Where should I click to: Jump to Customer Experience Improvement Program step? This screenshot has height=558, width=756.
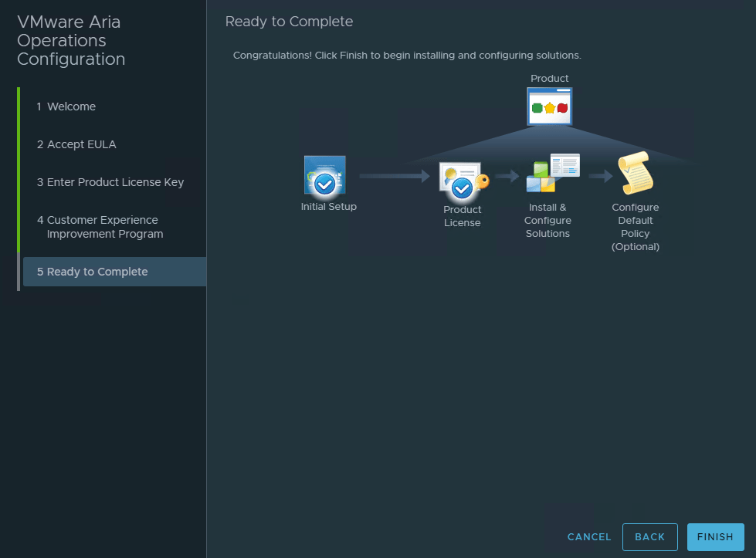pos(104,227)
